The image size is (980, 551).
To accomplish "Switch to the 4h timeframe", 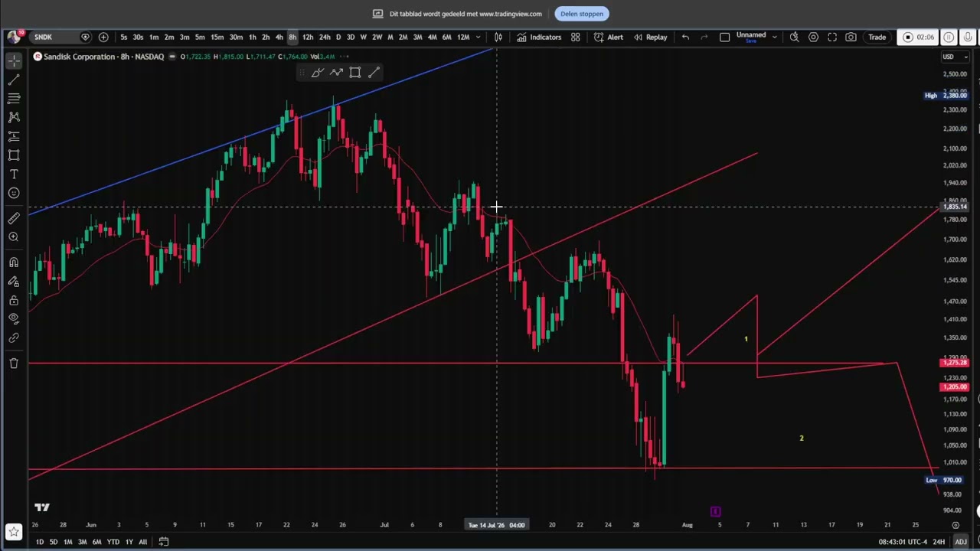I will pyautogui.click(x=279, y=37).
